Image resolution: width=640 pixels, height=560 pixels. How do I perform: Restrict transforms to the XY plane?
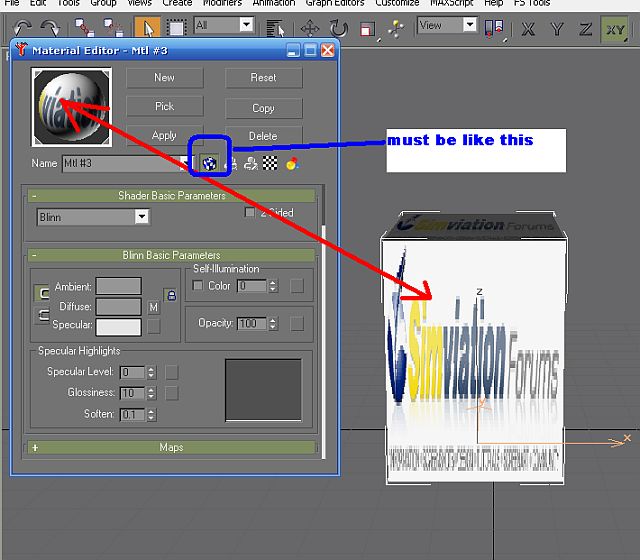point(615,29)
